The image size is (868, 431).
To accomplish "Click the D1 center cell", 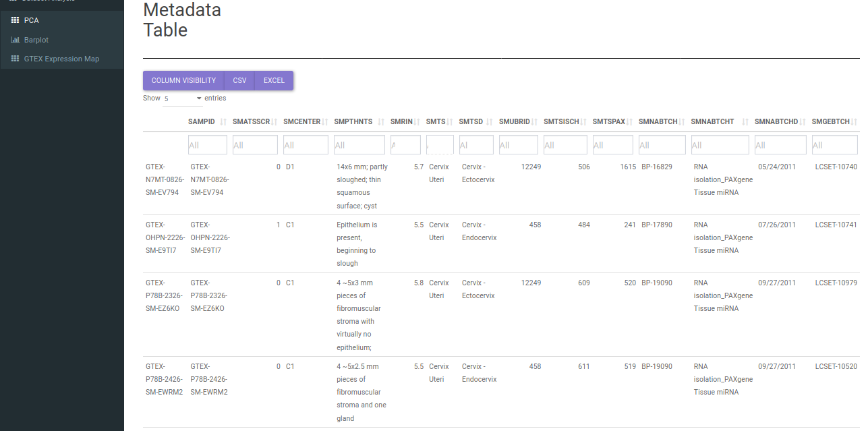I will (x=290, y=167).
